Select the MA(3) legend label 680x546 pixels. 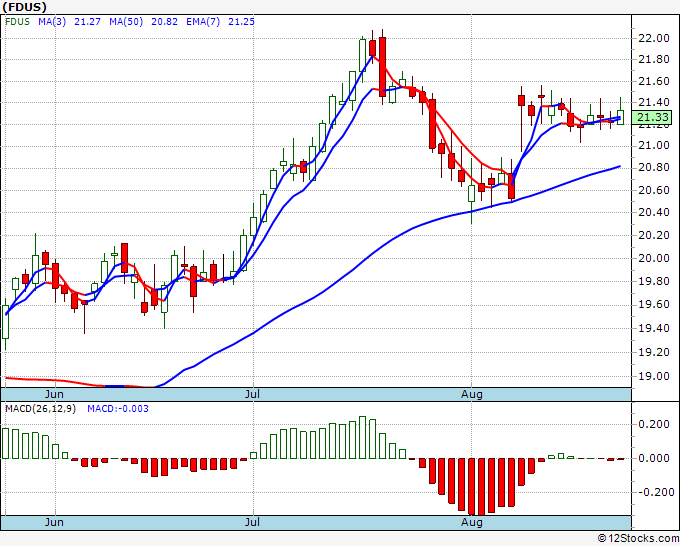pyautogui.click(x=52, y=22)
